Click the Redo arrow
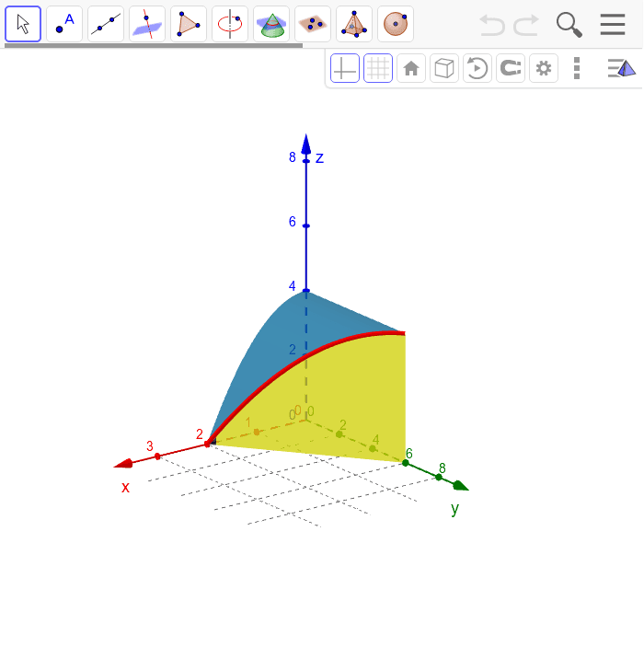 pyautogui.click(x=526, y=25)
